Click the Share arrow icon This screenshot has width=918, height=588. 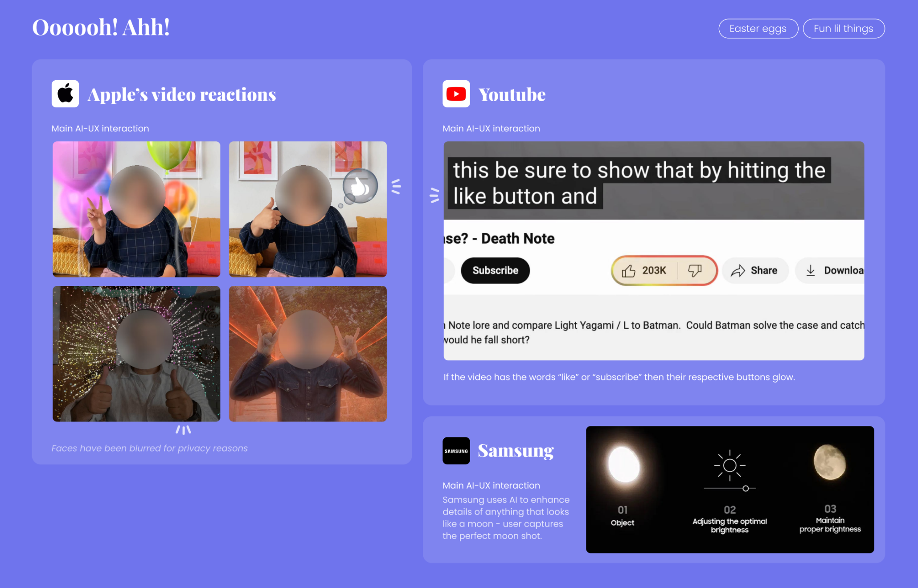pos(738,270)
